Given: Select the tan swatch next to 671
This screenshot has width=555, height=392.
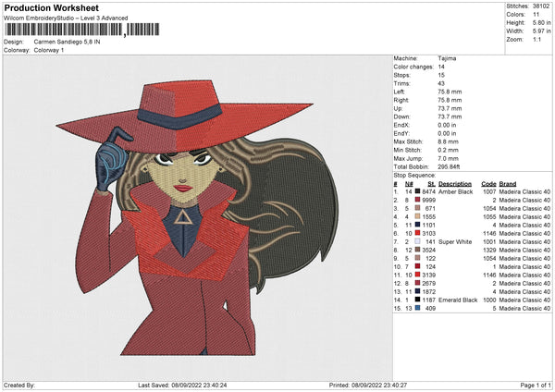Looking at the screenshot, I should (x=418, y=208).
